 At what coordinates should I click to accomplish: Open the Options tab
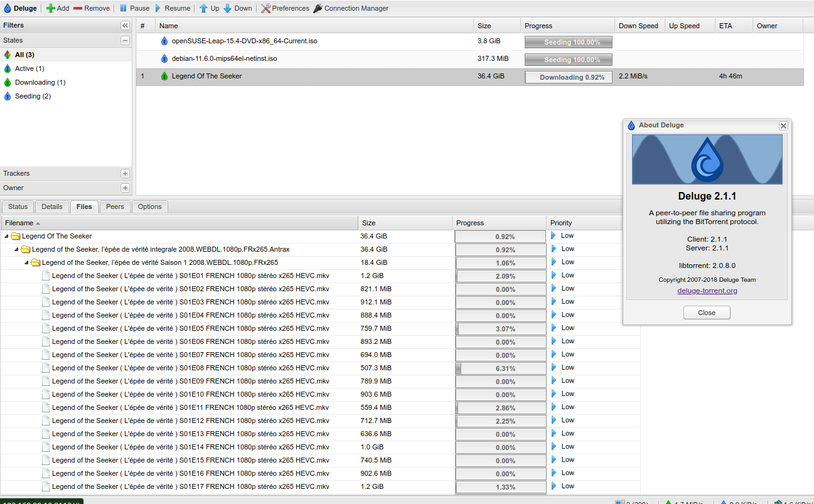149,206
